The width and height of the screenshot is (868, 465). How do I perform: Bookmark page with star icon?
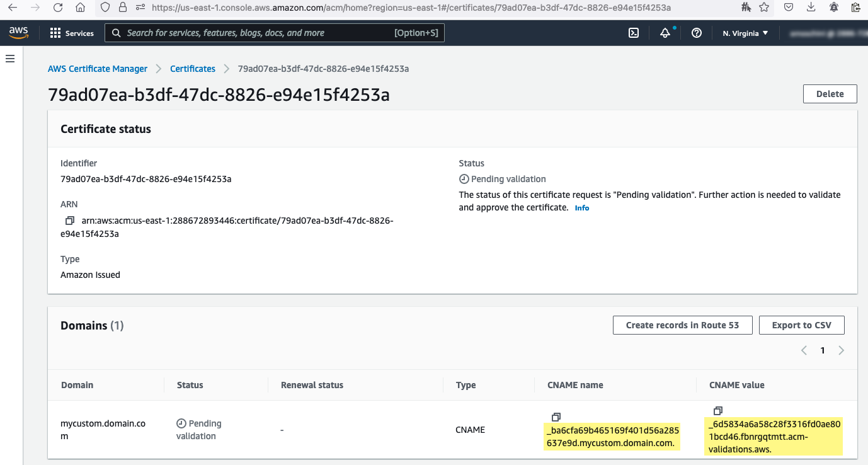pos(764,8)
